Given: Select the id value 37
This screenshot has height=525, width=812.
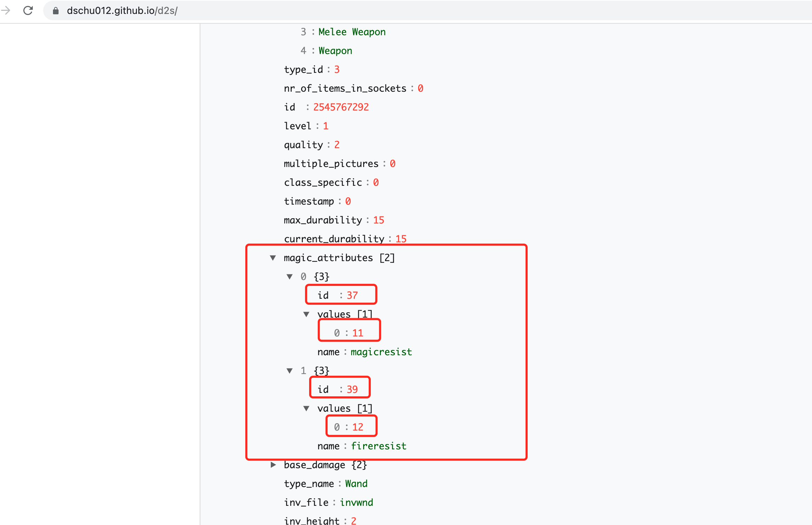Looking at the screenshot, I should pyautogui.click(x=352, y=296).
